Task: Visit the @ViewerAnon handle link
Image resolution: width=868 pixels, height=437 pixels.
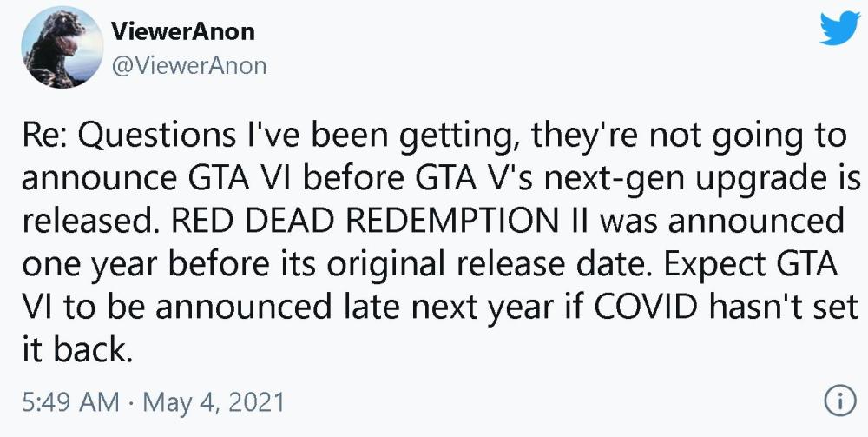Action: coord(188,66)
